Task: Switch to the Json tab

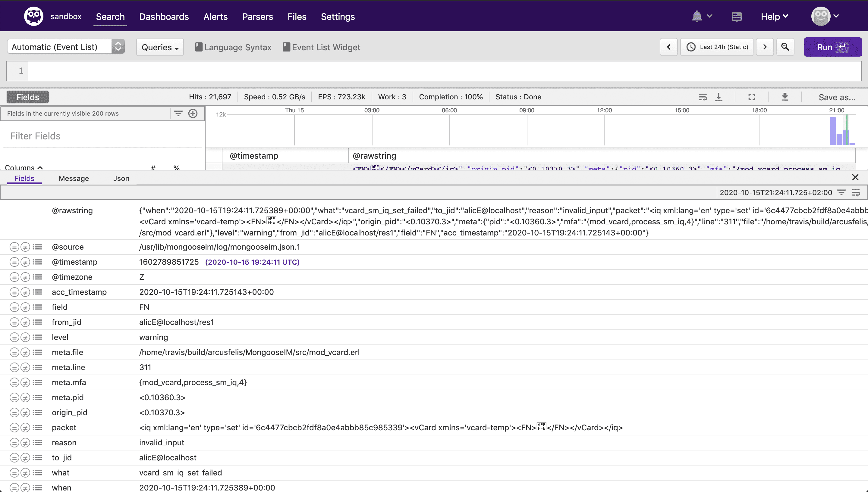Action: pyautogui.click(x=121, y=178)
